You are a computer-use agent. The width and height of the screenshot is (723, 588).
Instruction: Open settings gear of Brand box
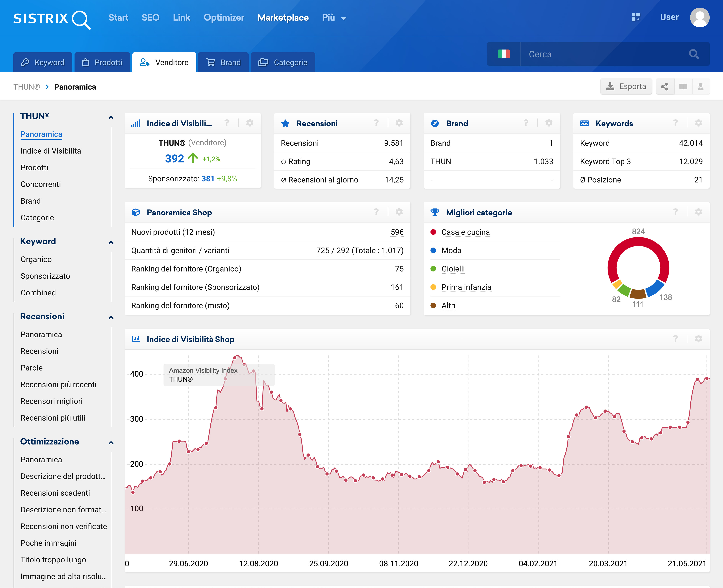549,123
